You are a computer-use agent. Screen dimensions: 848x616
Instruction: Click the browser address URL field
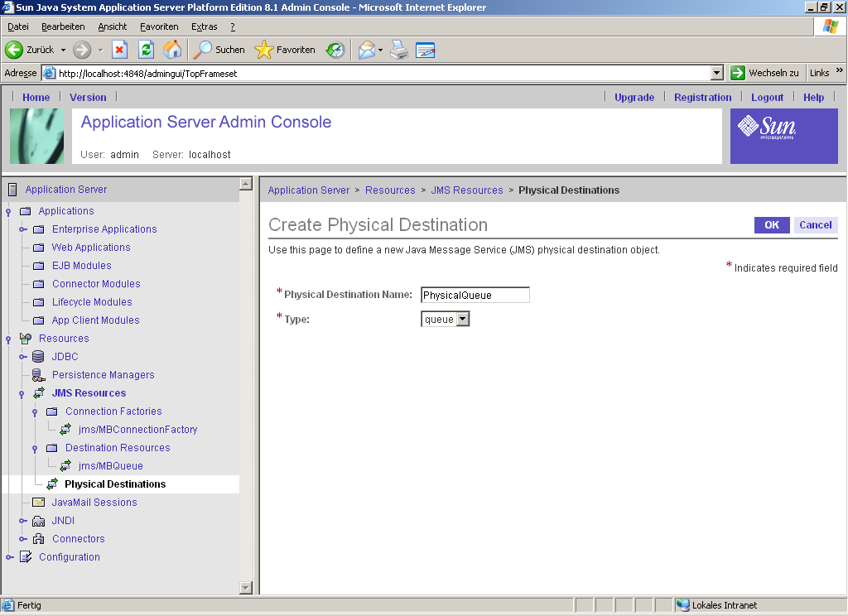(377, 73)
